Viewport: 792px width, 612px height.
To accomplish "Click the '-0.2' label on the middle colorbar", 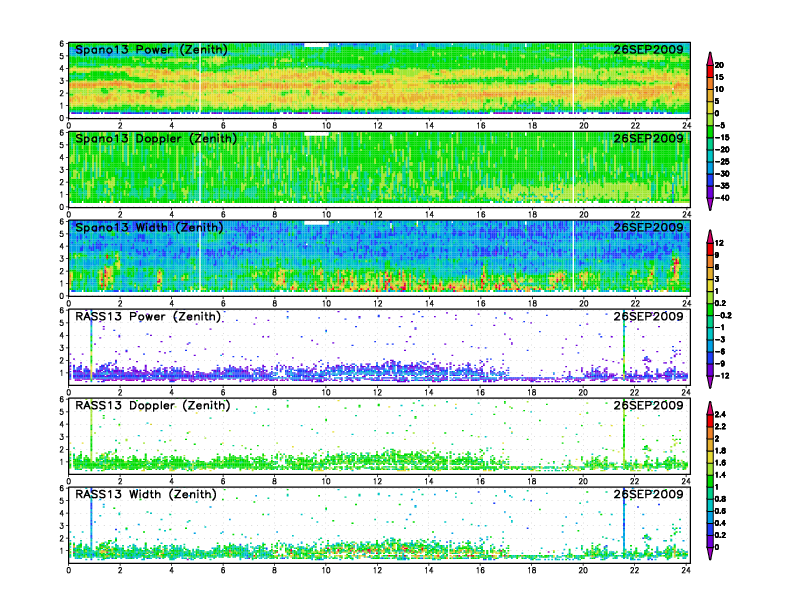I will pyautogui.click(x=723, y=316).
